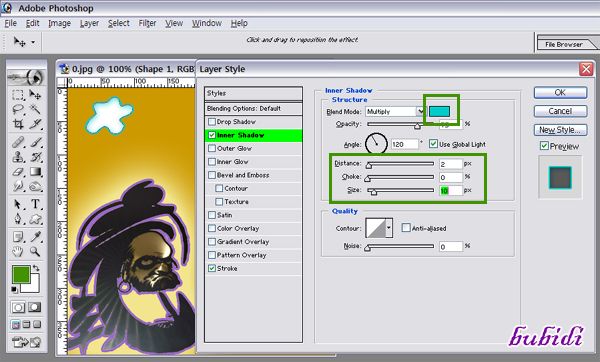Select the Gradient tool
600x362 pixels.
pos(35,172)
